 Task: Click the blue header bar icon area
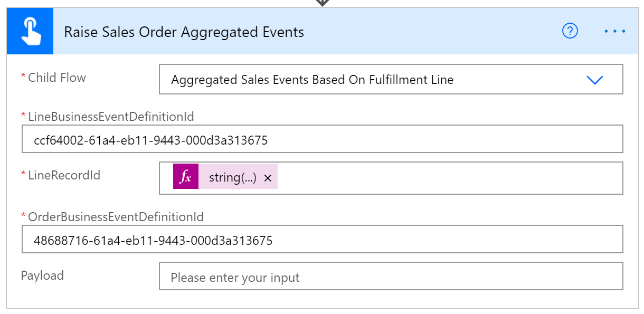tap(30, 31)
